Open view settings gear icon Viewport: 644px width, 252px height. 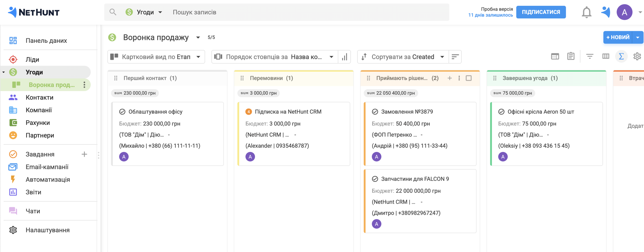pos(637,57)
